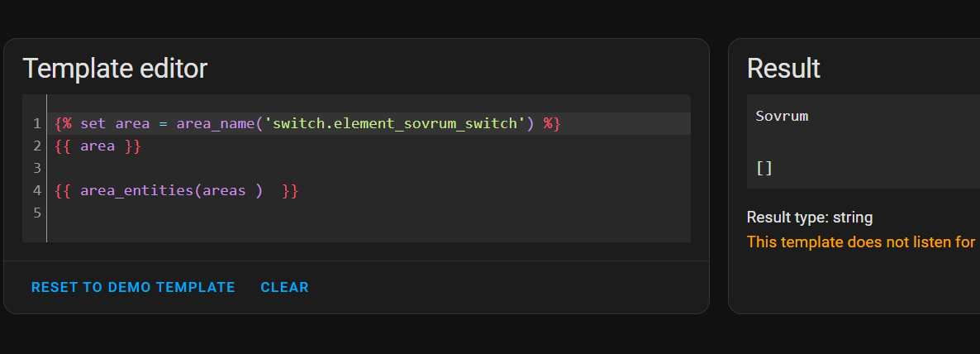This screenshot has height=354, width=980.
Task: Click the RESET TO DEMO TEMPLATE button
Action: (x=133, y=287)
